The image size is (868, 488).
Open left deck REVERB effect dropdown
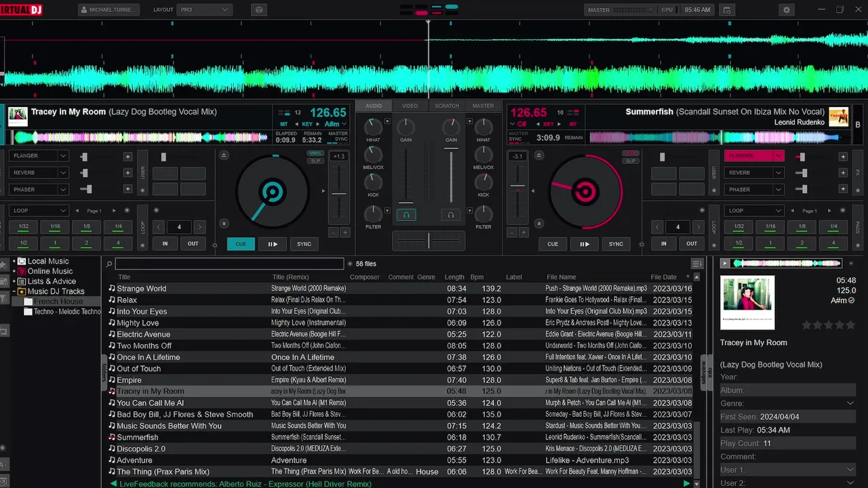[39, 173]
